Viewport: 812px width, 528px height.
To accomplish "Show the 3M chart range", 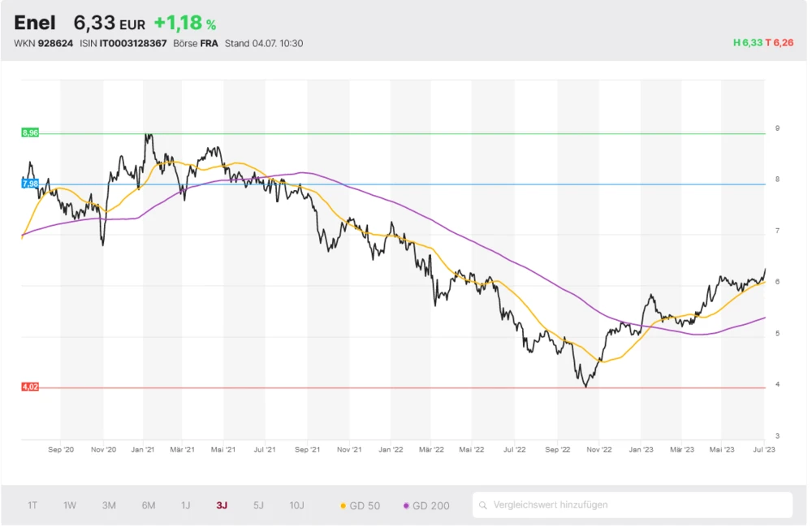I will point(109,505).
